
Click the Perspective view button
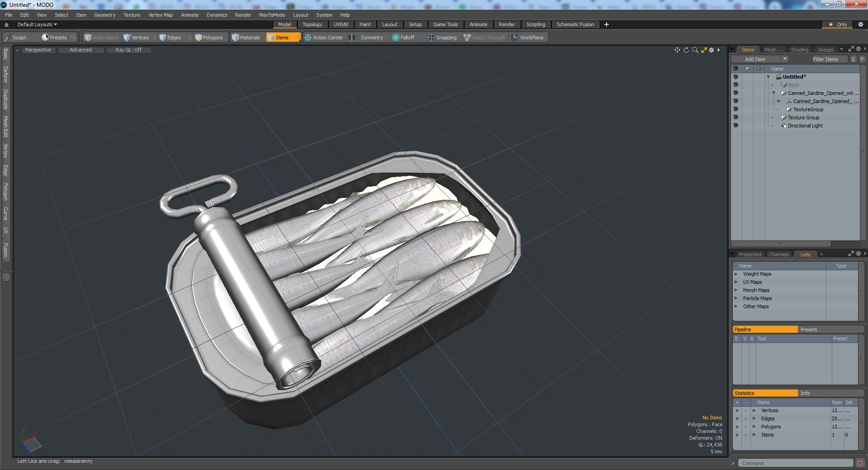[38, 50]
